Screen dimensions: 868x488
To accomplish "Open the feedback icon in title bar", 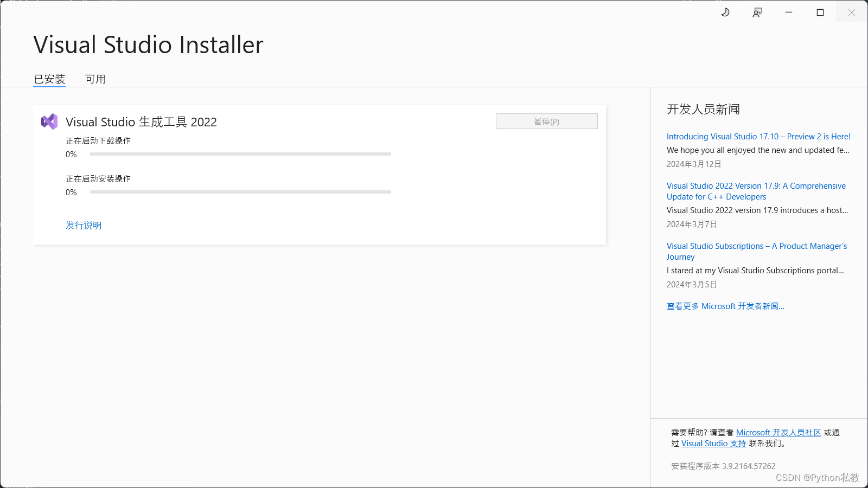I will 757,12.
